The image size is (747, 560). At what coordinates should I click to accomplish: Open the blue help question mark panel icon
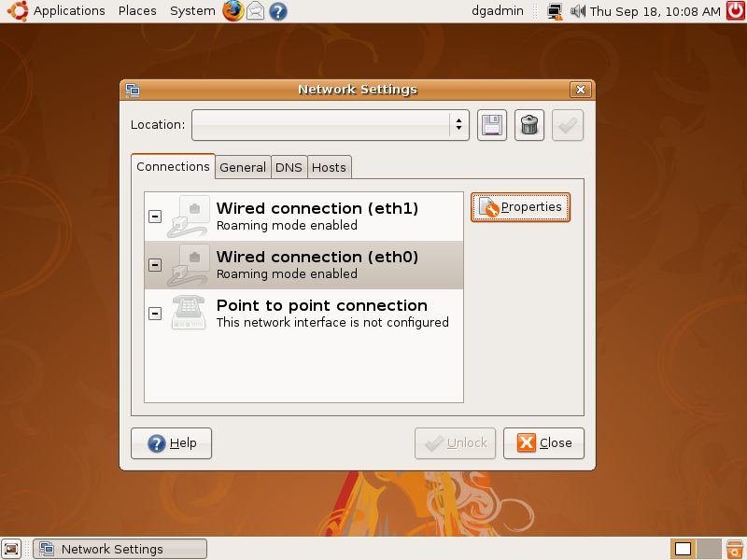(x=277, y=11)
